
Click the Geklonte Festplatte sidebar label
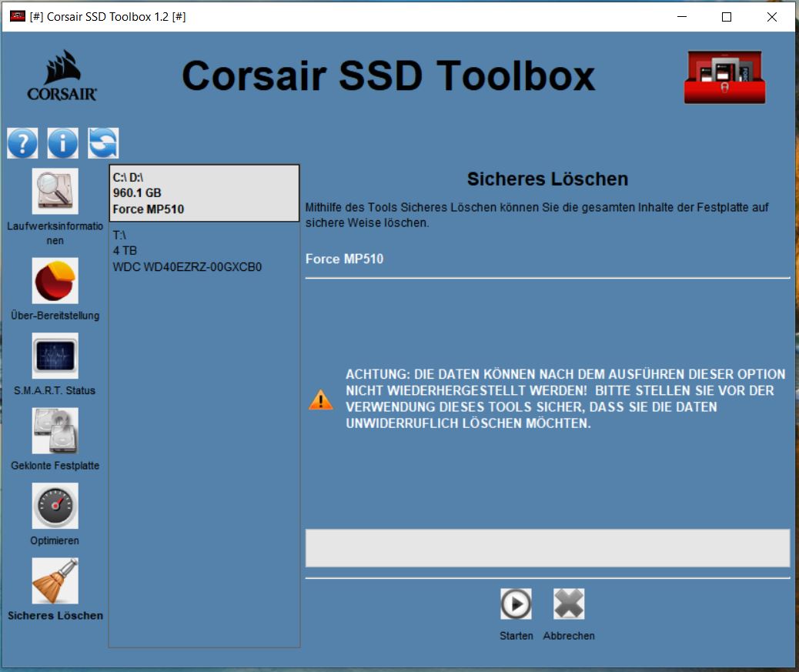pos(55,466)
